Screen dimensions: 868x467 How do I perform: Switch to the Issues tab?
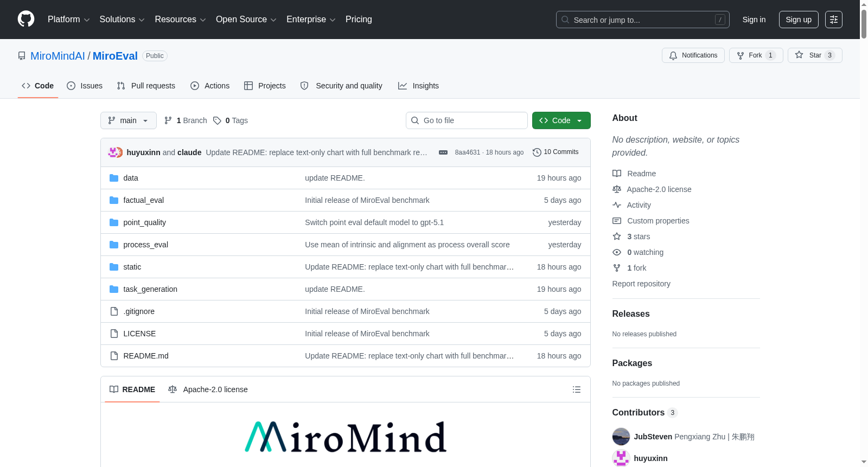point(85,86)
